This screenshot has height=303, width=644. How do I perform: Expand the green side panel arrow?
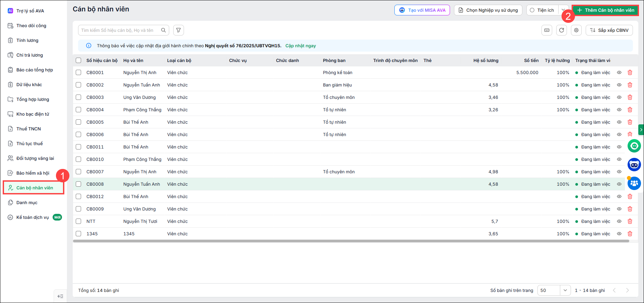tap(641, 129)
